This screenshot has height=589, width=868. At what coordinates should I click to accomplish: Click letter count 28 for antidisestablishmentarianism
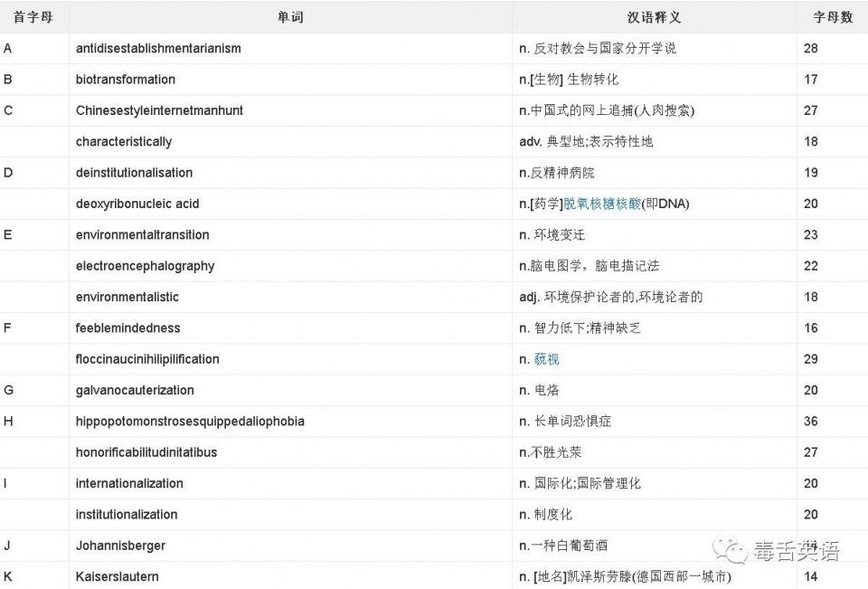point(811,48)
